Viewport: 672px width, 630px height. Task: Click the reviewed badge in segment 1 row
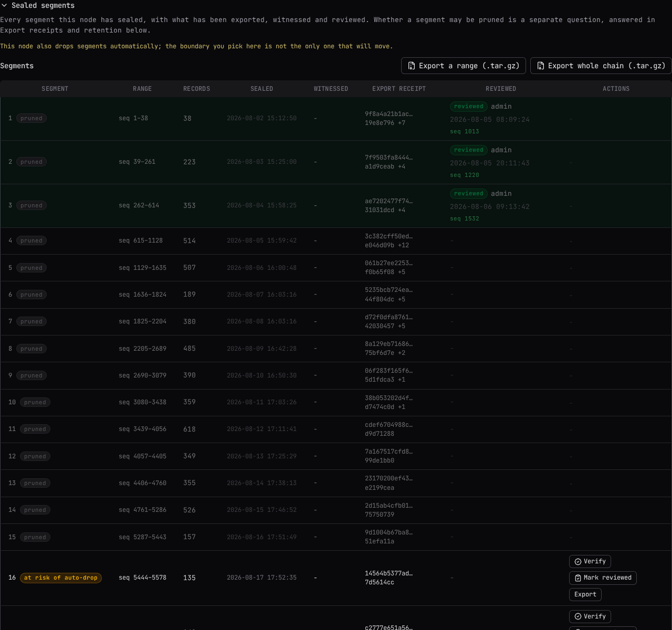point(469,106)
